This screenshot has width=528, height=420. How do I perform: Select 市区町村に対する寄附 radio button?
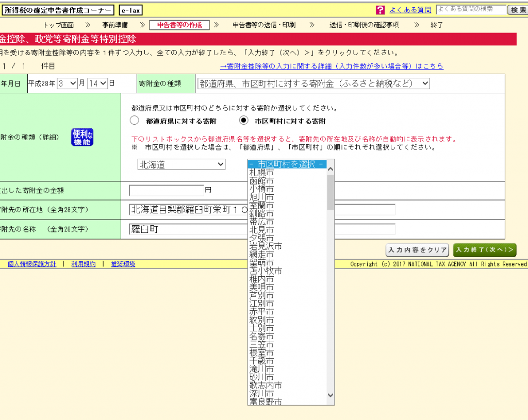(244, 121)
